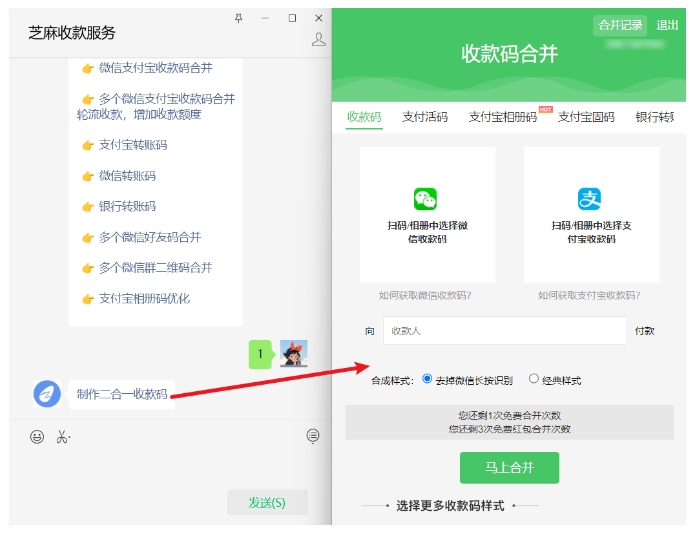692x544 pixels.
Task: Click 退出 to log out
Action: pos(667,25)
